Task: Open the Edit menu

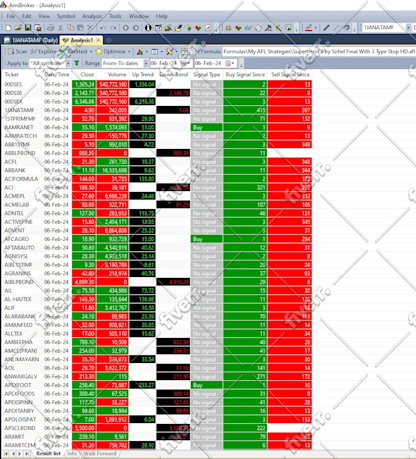Action: point(27,16)
